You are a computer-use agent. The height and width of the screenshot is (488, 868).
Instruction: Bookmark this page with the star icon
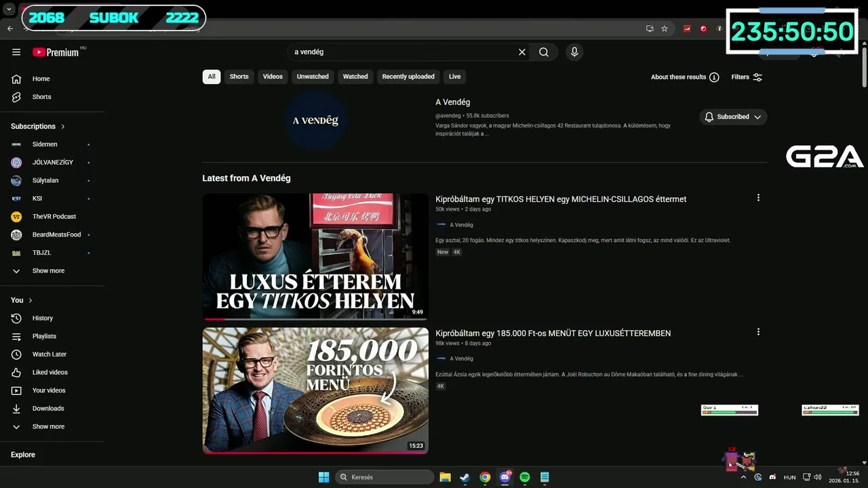[665, 28]
